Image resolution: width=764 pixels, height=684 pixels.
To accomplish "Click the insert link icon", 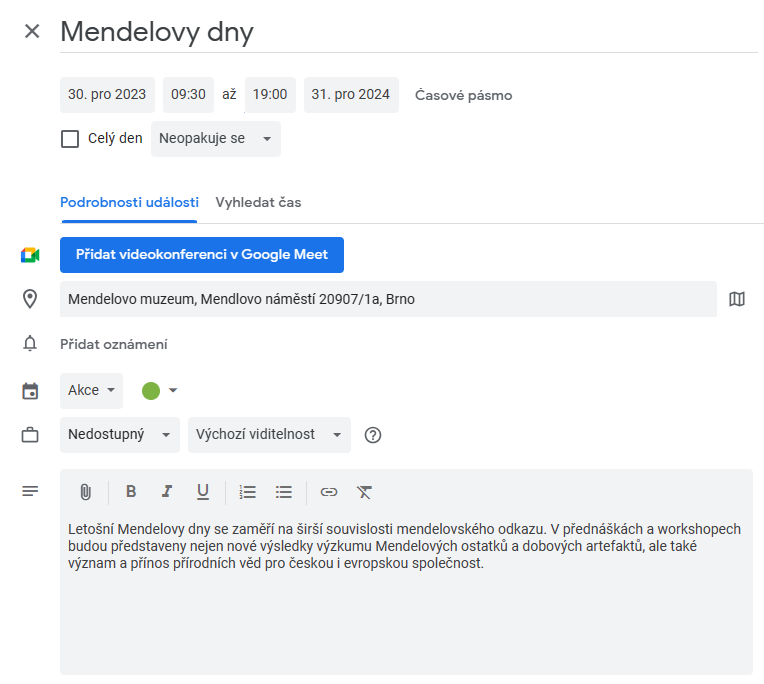I will tap(329, 492).
